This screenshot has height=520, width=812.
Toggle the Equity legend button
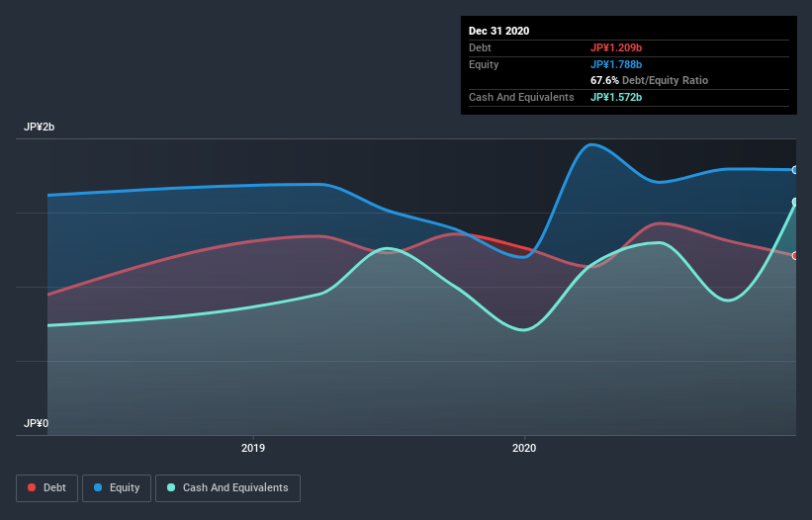coord(117,488)
